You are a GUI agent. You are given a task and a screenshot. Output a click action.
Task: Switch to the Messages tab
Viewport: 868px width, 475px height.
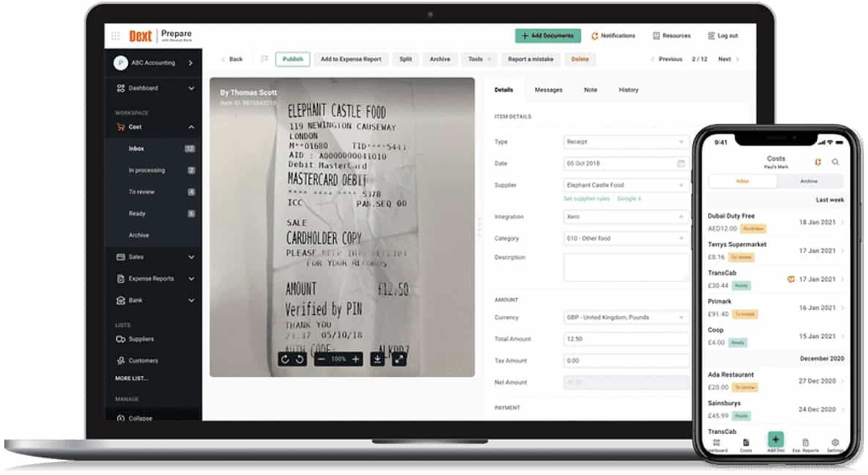coord(548,90)
